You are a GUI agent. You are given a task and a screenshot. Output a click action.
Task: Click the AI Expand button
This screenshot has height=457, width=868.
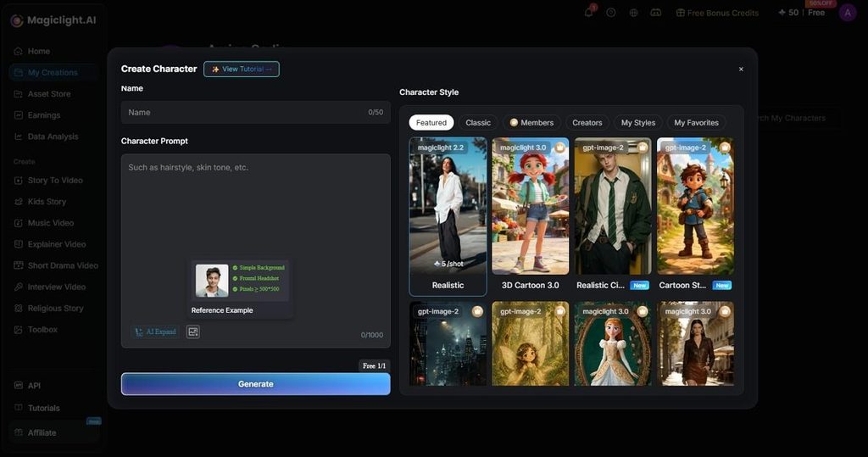[156, 332]
